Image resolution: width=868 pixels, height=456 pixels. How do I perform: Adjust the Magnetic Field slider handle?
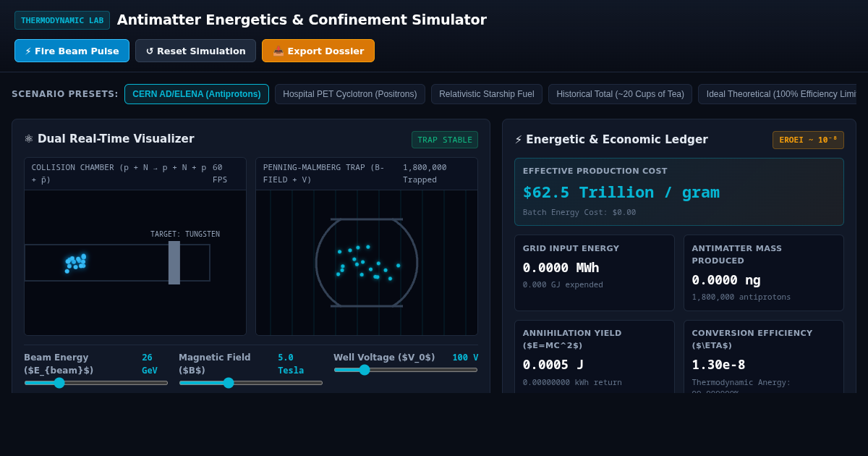tap(229, 383)
